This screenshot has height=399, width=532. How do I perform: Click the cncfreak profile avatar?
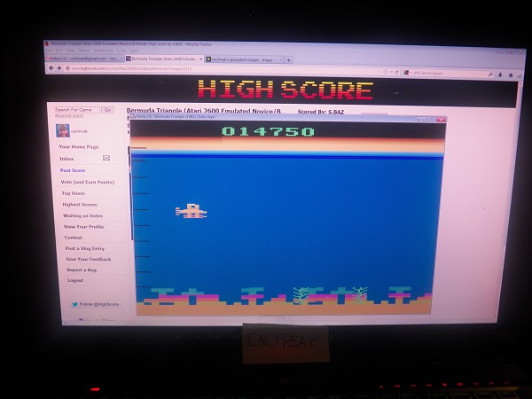61,130
